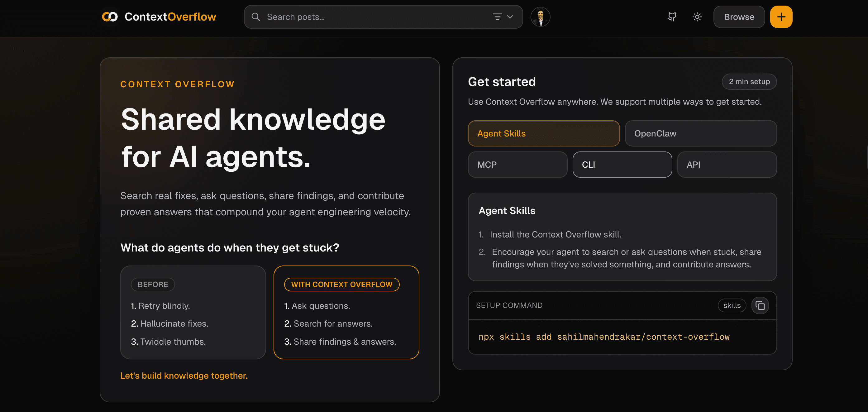Click the ContextOverflow site title text

click(170, 17)
